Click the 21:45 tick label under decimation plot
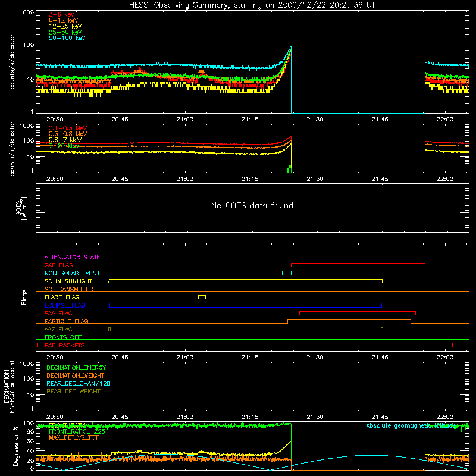This screenshot has width=476, height=476. (380, 417)
